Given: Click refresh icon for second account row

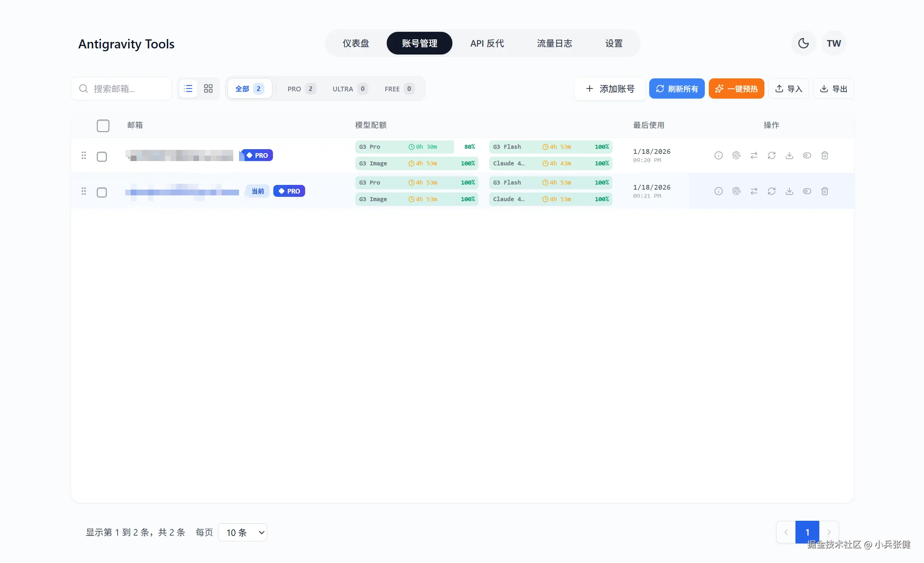Looking at the screenshot, I should 771,191.
